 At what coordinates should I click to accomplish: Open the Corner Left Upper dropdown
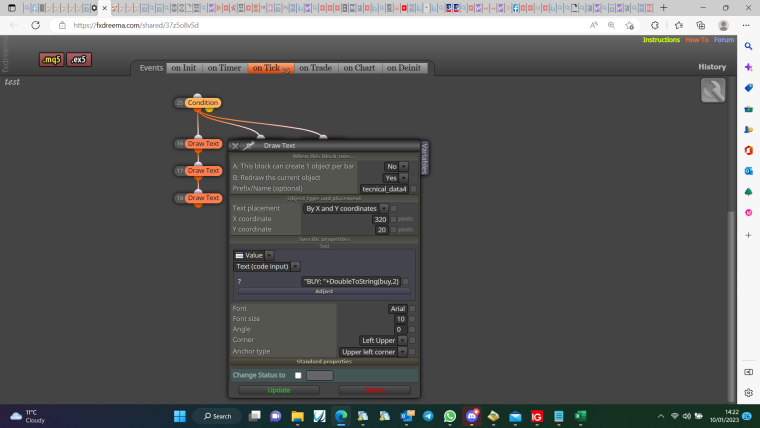tap(383, 340)
